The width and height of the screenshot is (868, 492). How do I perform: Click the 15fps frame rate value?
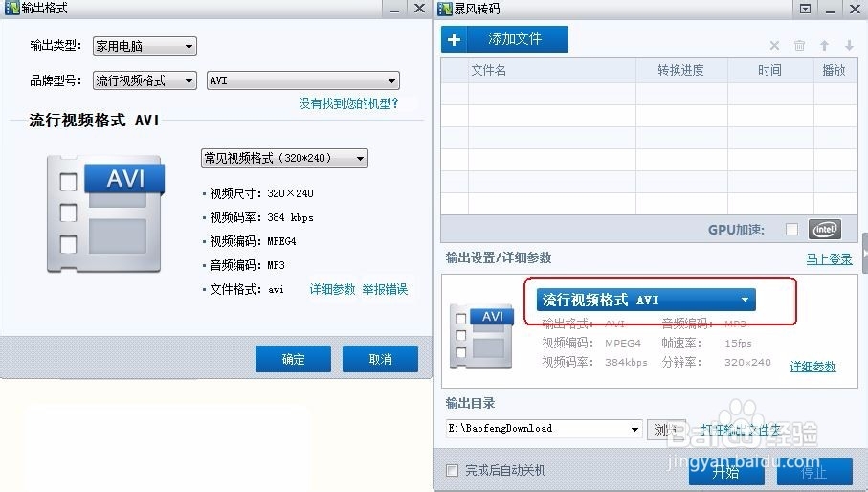(x=738, y=343)
